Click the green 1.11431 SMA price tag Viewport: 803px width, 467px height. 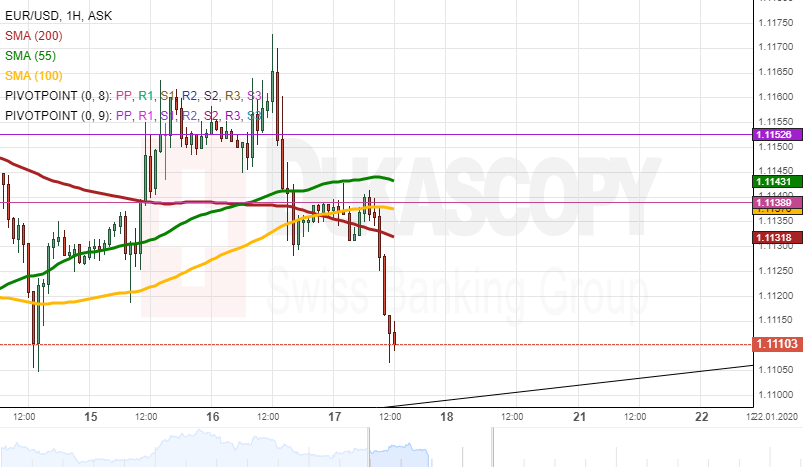775,181
